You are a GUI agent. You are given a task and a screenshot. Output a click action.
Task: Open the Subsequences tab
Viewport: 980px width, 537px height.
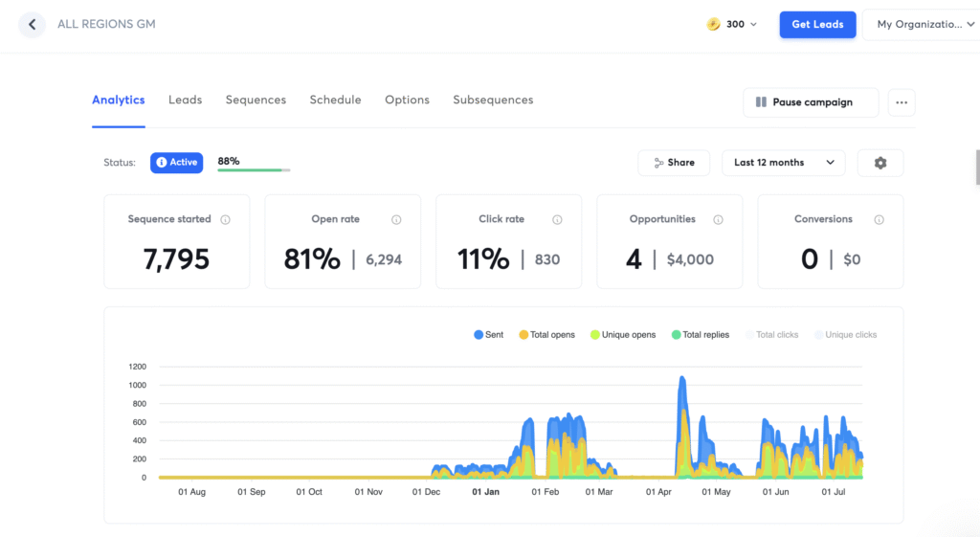coord(493,101)
